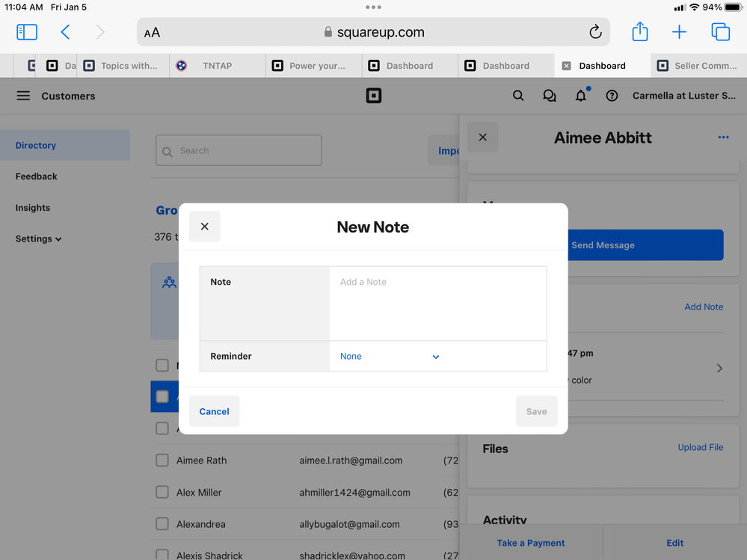The image size is (747, 560).
Task: Expand the existing note with chevron arrow
Action: 719,368
